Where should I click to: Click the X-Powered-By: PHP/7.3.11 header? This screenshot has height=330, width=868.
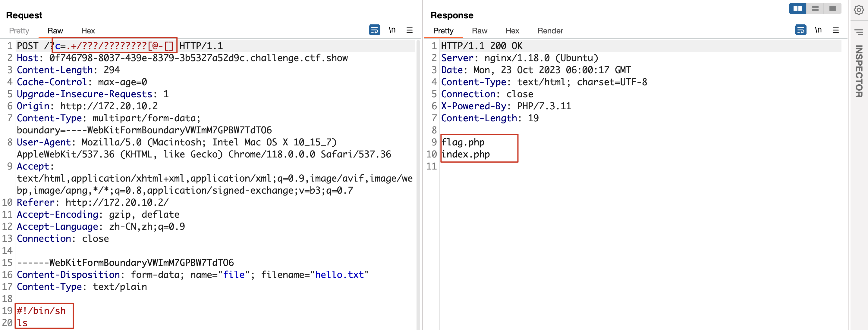[506, 106]
